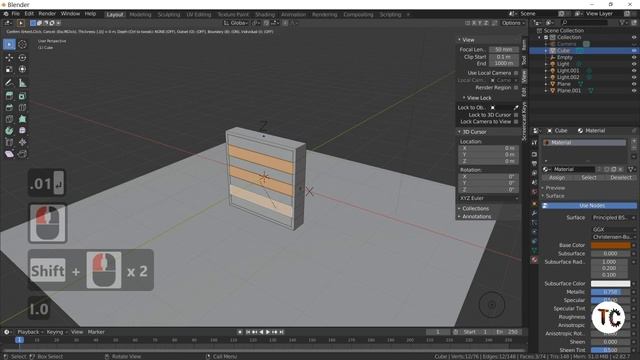
Task: Select the Scale tool
Action: 9,69
